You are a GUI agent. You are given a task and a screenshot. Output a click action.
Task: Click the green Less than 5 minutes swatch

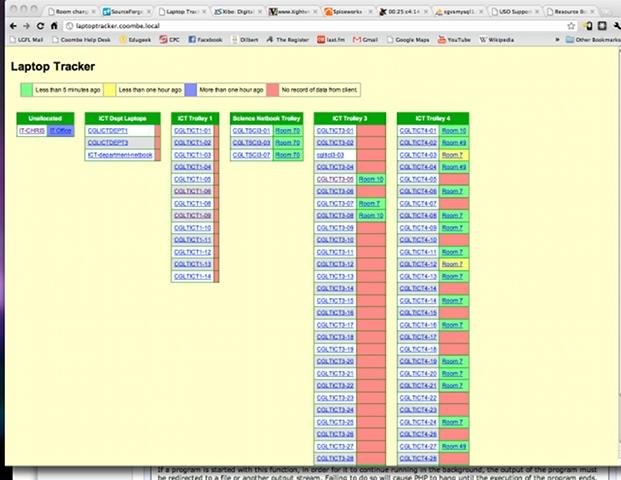[x=27, y=90]
